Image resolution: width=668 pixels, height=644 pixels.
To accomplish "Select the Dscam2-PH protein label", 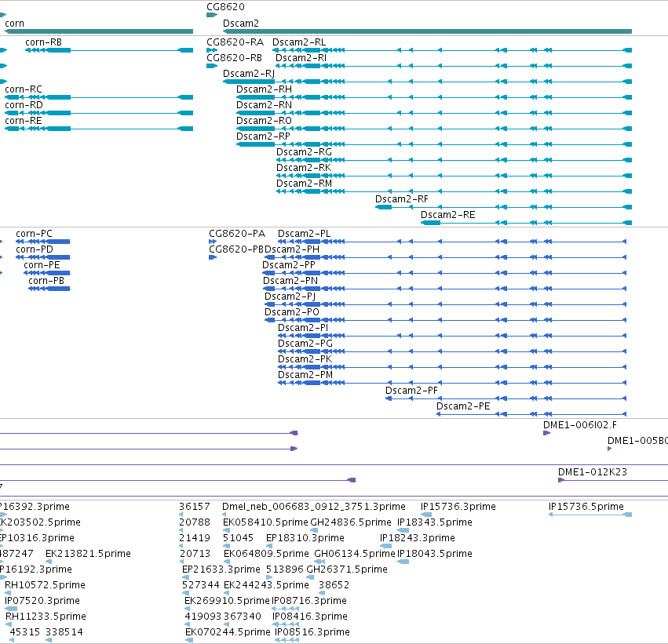I will coord(292,249).
